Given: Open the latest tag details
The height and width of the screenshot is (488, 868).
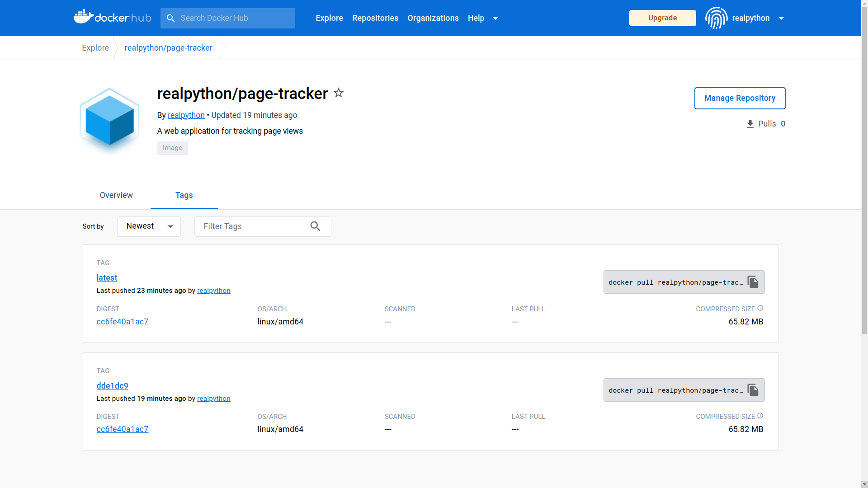Looking at the screenshot, I should click(x=107, y=277).
